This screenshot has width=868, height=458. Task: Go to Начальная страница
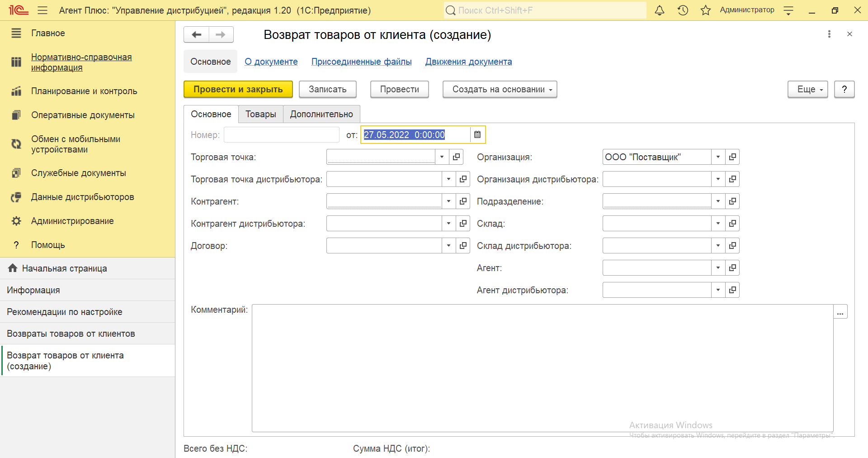pyautogui.click(x=87, y=268)
